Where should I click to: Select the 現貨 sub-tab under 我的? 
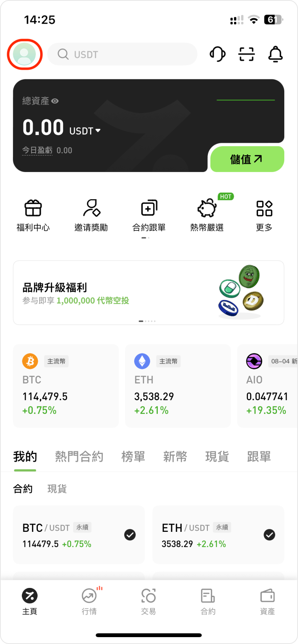(x=57, y=489)
